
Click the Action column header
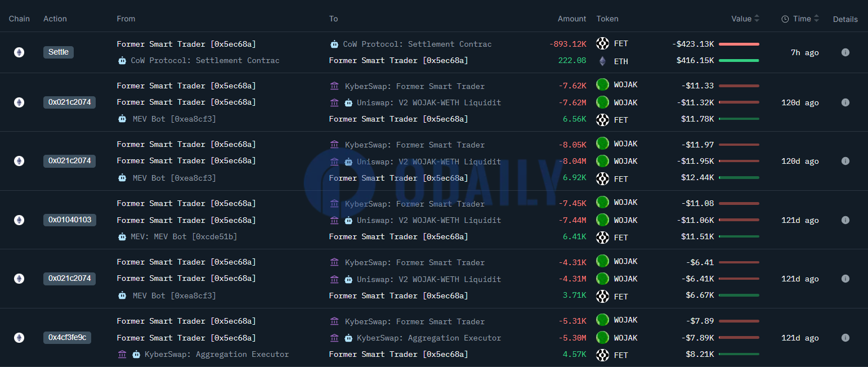coord(55,19)
